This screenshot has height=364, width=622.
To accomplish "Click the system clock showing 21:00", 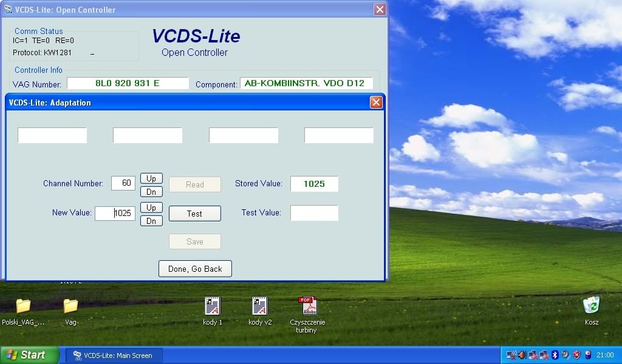I will coord(605,355).
